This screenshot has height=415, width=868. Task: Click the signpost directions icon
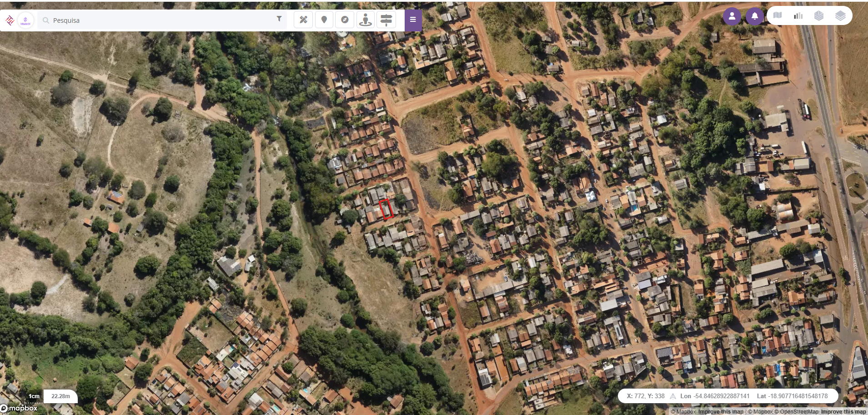click(386, 20)
